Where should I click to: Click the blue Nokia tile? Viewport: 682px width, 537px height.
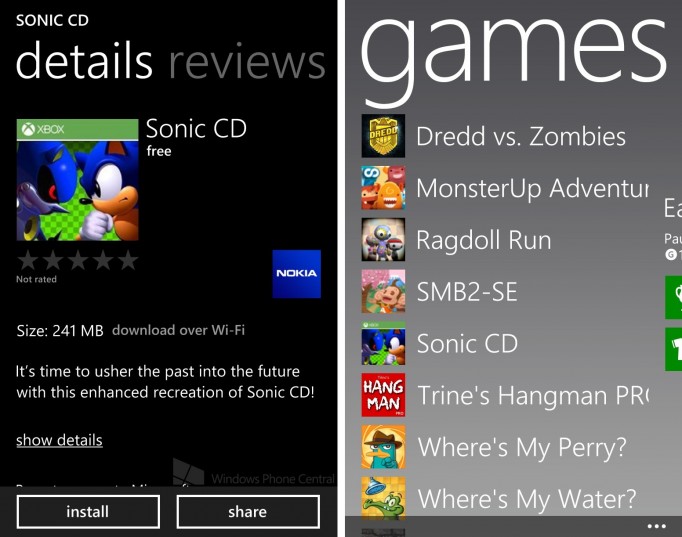[297, 274]
